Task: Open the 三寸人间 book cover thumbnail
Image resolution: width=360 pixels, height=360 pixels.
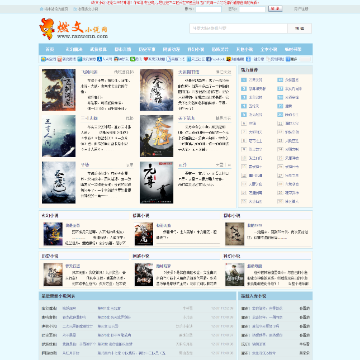Action: tap(59, 136)
